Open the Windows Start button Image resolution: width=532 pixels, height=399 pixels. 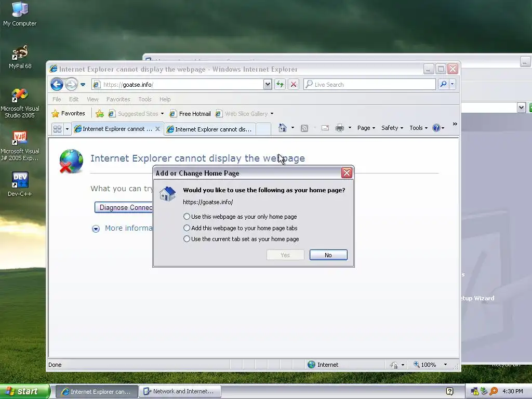(x=25, y=392)
